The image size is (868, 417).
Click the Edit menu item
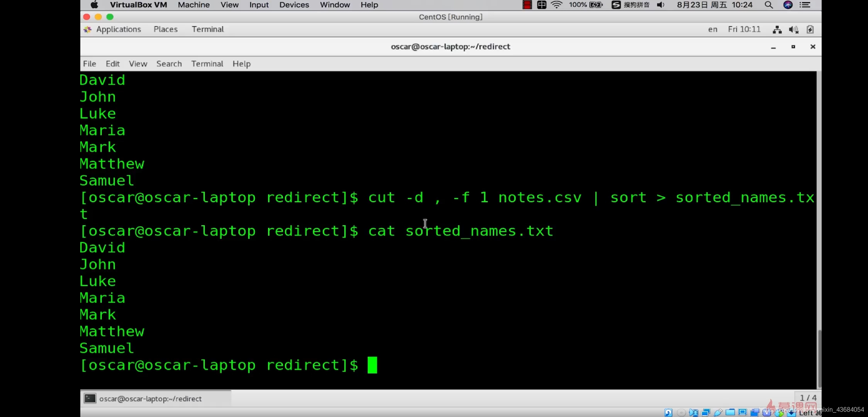tap(112, 64)
